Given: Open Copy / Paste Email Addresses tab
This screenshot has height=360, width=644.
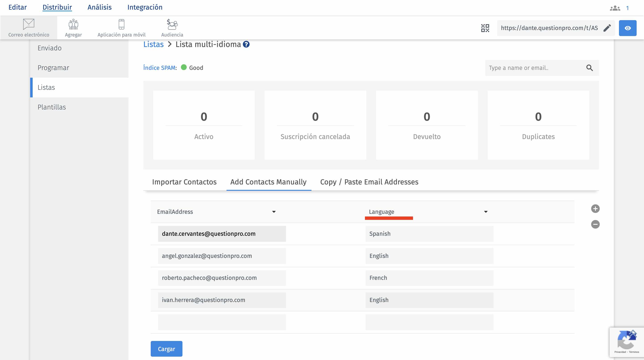Looking at the screenshot, I should 369,182.
